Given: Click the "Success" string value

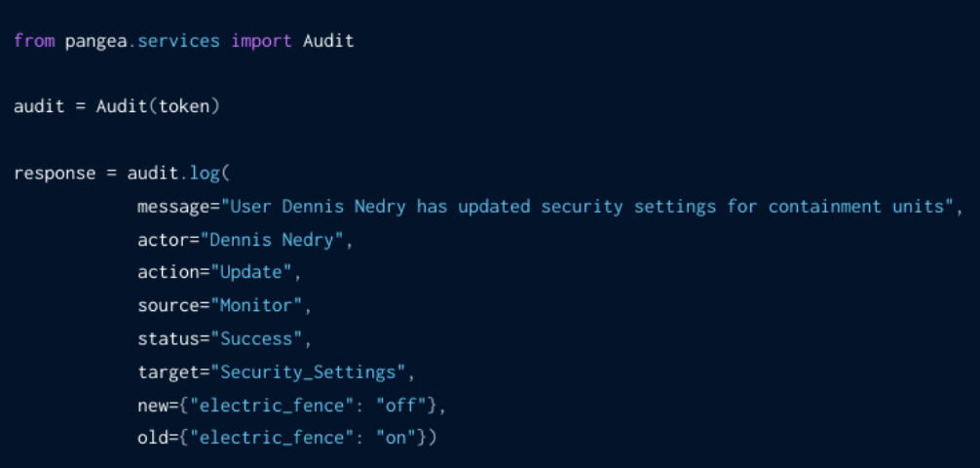Looking at the screenshot, I should [x=260, y=339].
